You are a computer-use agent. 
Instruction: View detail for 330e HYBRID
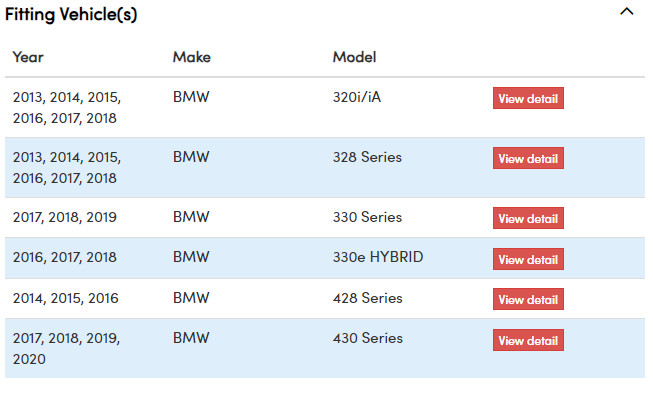click(x=528, y=259)
